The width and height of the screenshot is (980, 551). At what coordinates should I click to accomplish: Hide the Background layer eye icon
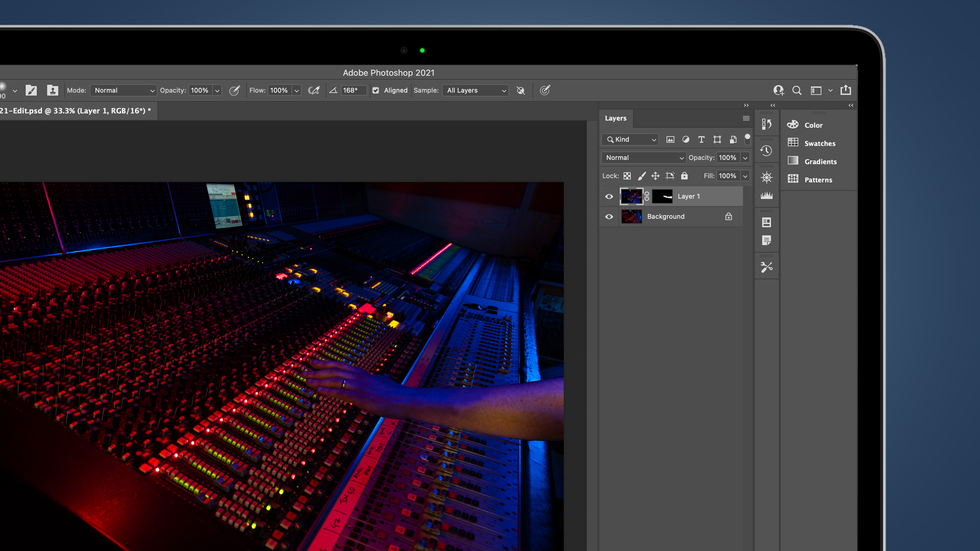[x=609, y=216]
